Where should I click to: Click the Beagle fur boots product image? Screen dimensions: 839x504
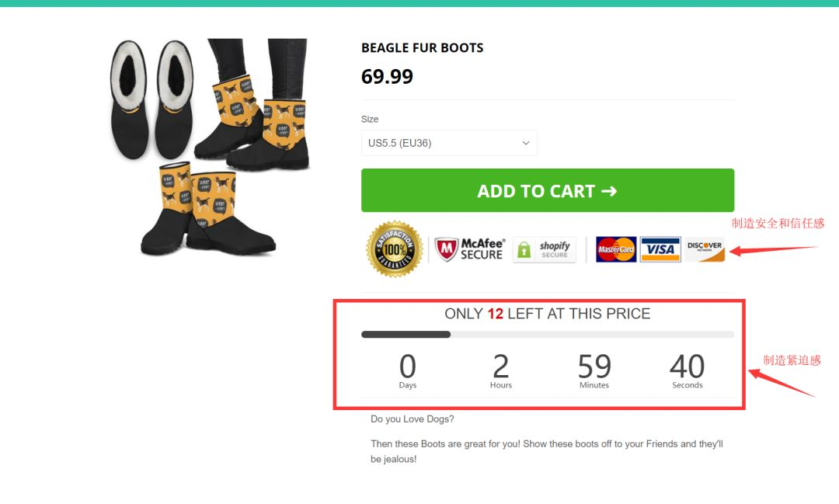(208, 147)
